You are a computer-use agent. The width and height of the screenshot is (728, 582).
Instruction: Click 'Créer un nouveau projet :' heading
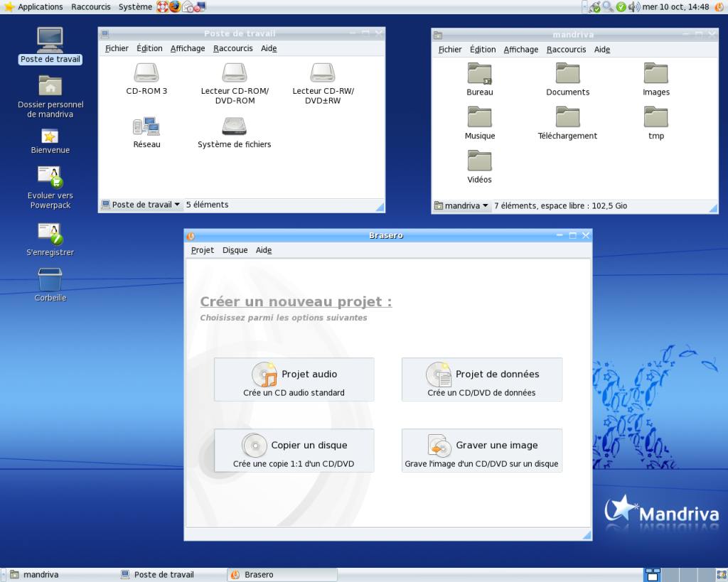pos(296,302)
